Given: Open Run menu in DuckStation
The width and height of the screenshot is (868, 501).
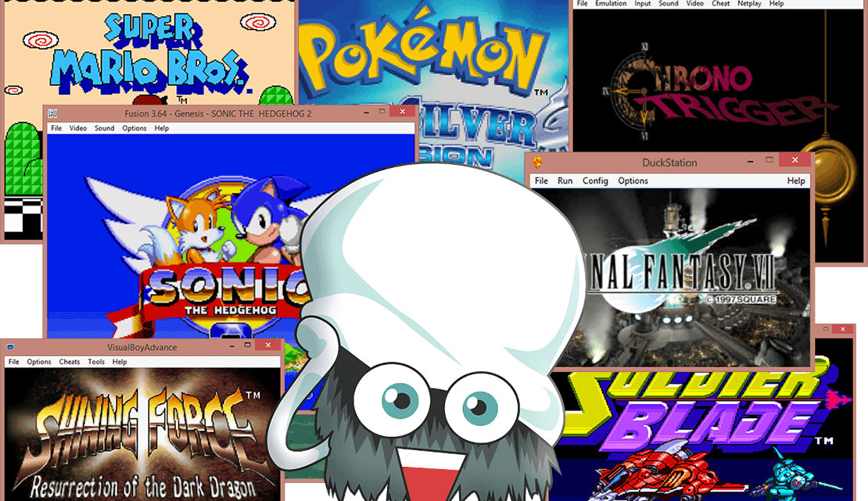Looking at the screenshot, I should pyautogui.click(x=565, y=181).
